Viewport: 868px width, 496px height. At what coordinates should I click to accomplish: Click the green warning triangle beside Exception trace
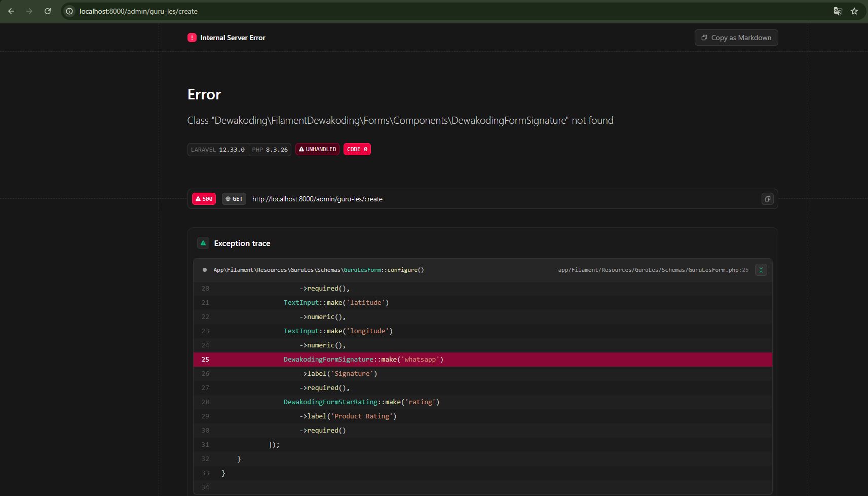(203, 243)
